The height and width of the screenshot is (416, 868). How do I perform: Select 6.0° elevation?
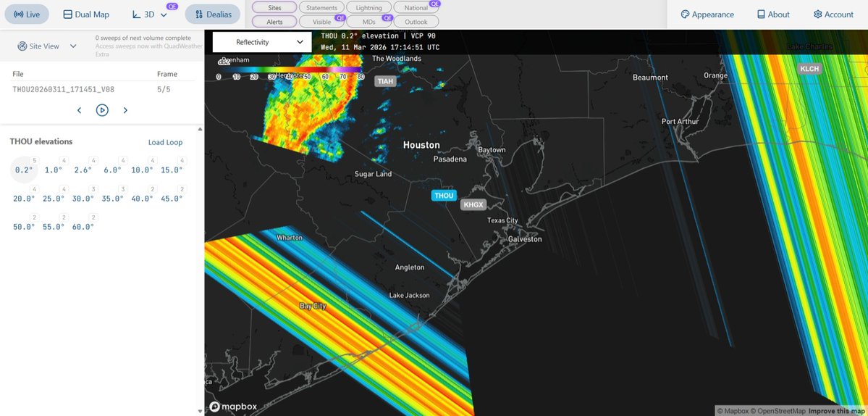tap(112, 170)
